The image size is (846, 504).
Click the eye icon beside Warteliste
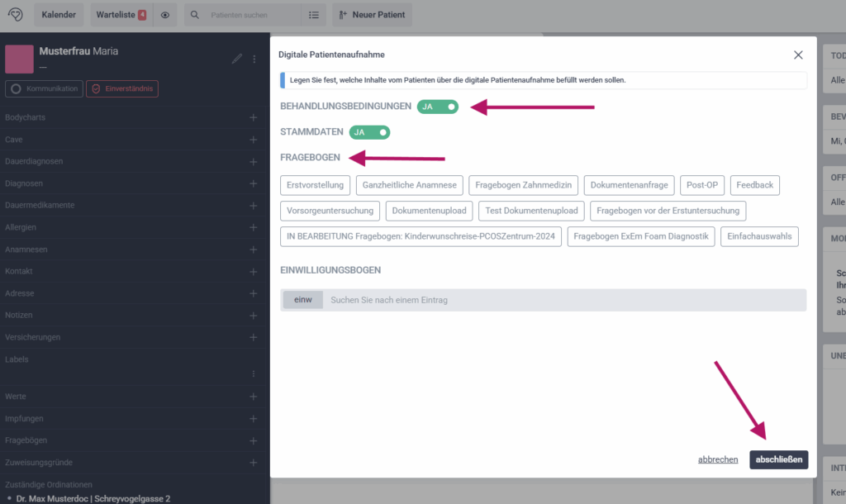165,15
